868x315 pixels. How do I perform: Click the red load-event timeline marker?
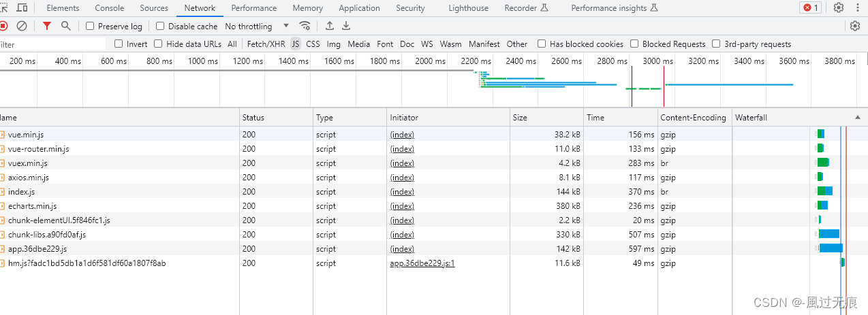pyautogui.click(x=664, y=86)
